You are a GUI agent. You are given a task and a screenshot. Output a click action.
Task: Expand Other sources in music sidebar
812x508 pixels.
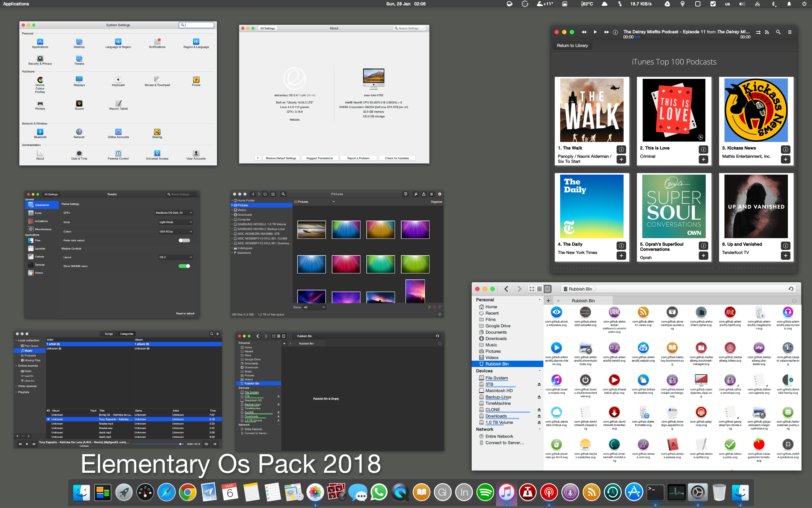[x=16, y=386]
